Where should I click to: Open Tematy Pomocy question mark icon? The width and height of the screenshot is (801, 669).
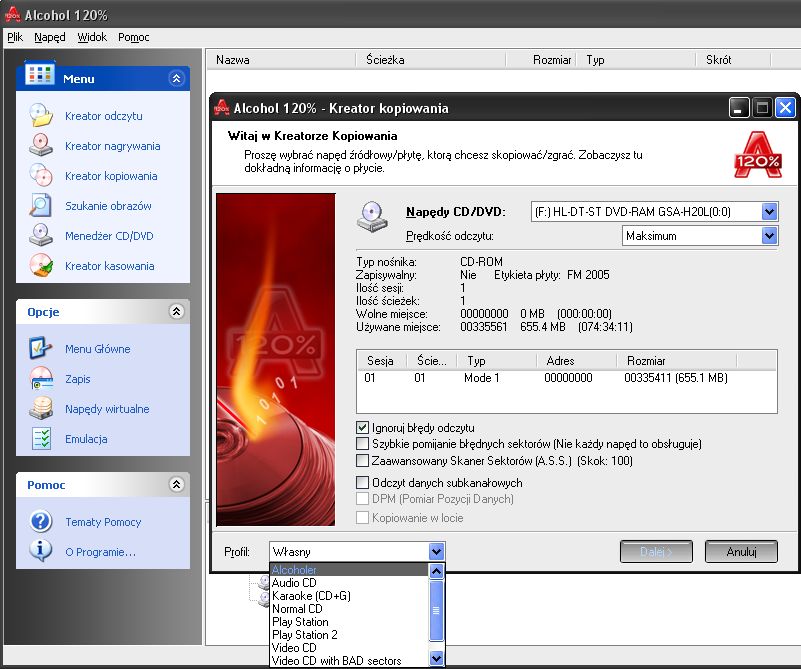tap(41, 521)
